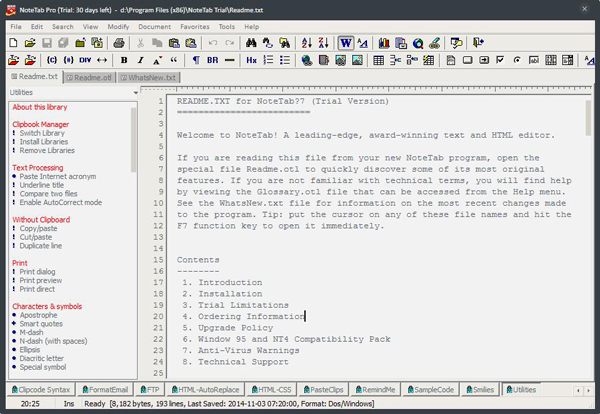Insert form radio button element icon
The height and width of the screenshot is (414, 600).
pyautogui.click(x=517, y=60)
